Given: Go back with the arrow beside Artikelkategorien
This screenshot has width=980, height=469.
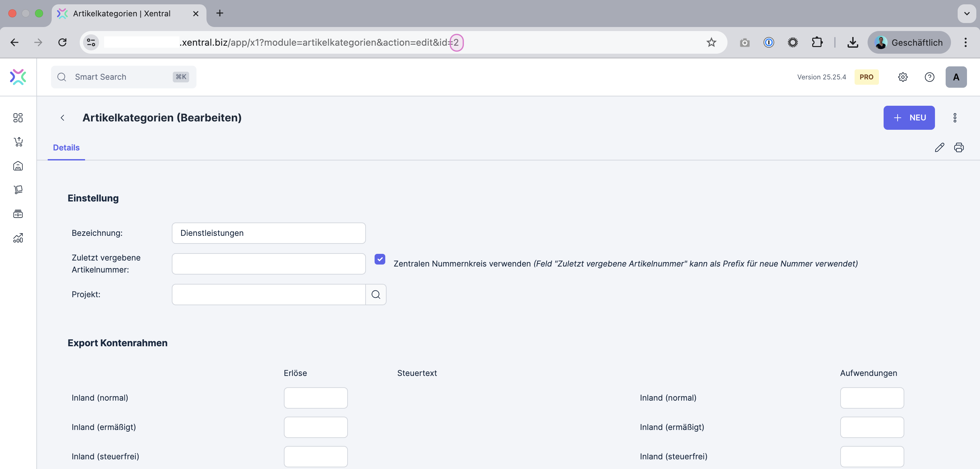Looking at the screenshot, I should [62, 117].
